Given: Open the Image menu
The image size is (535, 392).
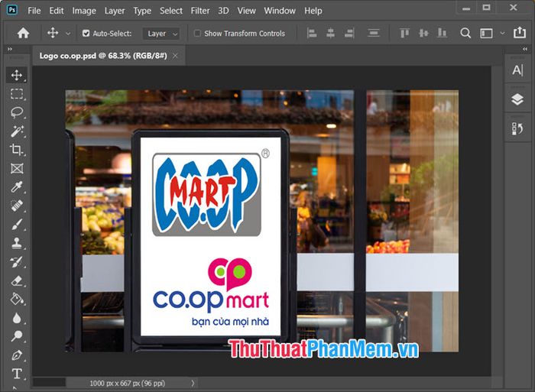Looking at the screenshot, I should (x=84, y=11).
